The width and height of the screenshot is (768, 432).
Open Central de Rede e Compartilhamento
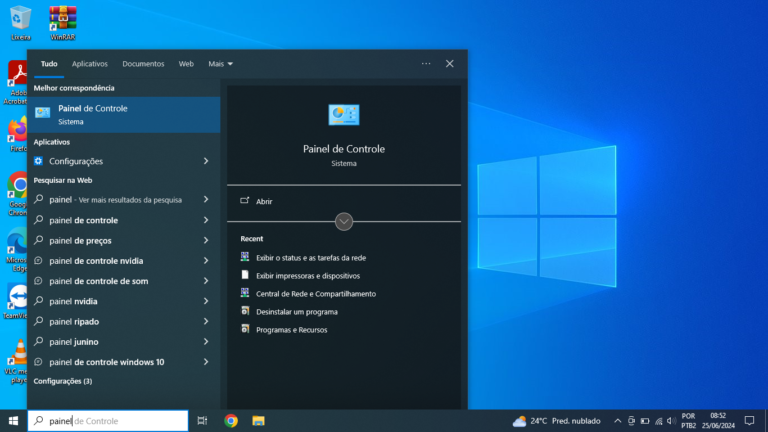point(316,294)
